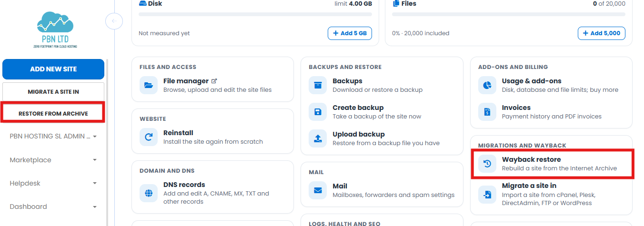Open Migrate a site in card entry

coord(529,186)
